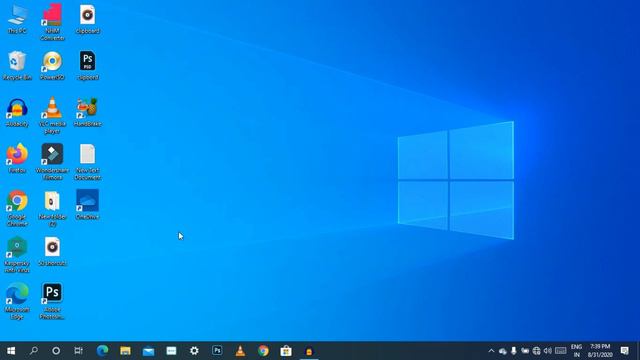Image resolution: width=640 pixels, height=360 pixels.
Task: Select the Microsoft Edge desktop shortcut
Action: pos(17,301)
